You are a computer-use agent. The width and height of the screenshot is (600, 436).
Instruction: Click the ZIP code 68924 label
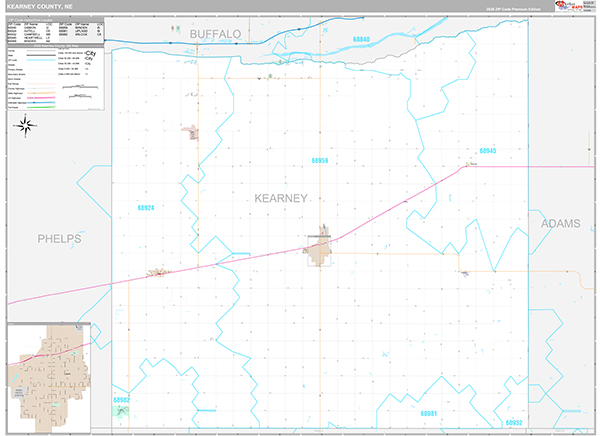click(x=146, y=208)
